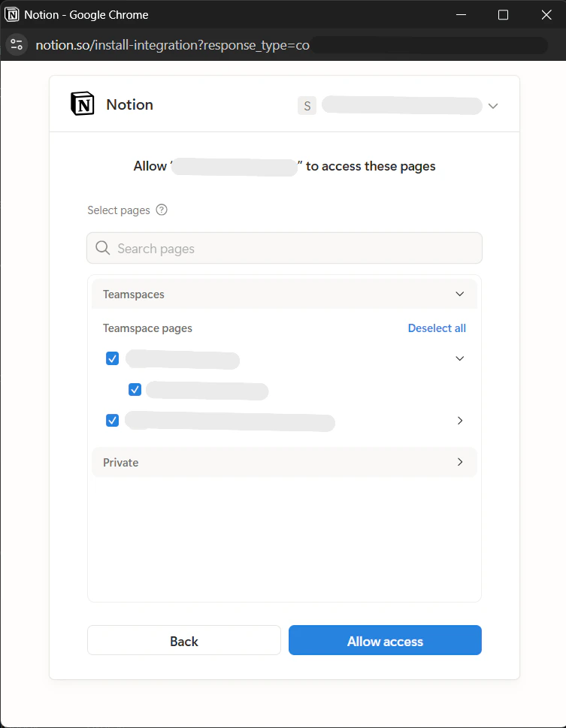Click the Notion favicon in the title bar
The width and height of the screenshot is (566, 728).
tap(12, 15)
